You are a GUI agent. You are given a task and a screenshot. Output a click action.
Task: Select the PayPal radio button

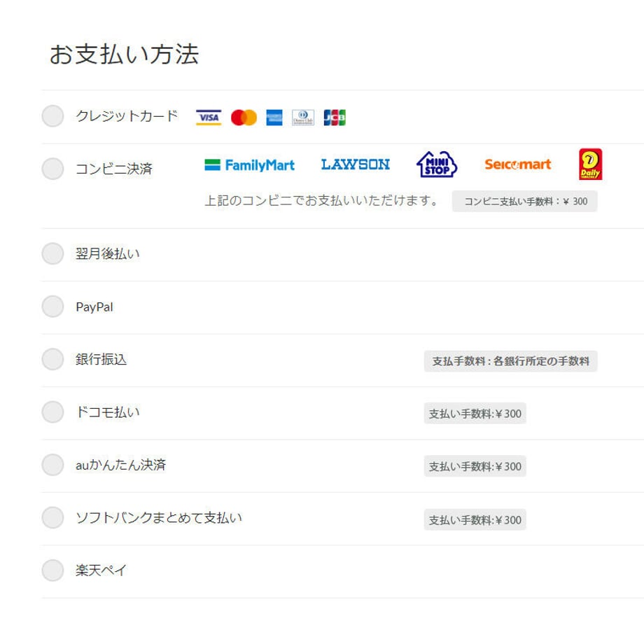pos(52,307)
